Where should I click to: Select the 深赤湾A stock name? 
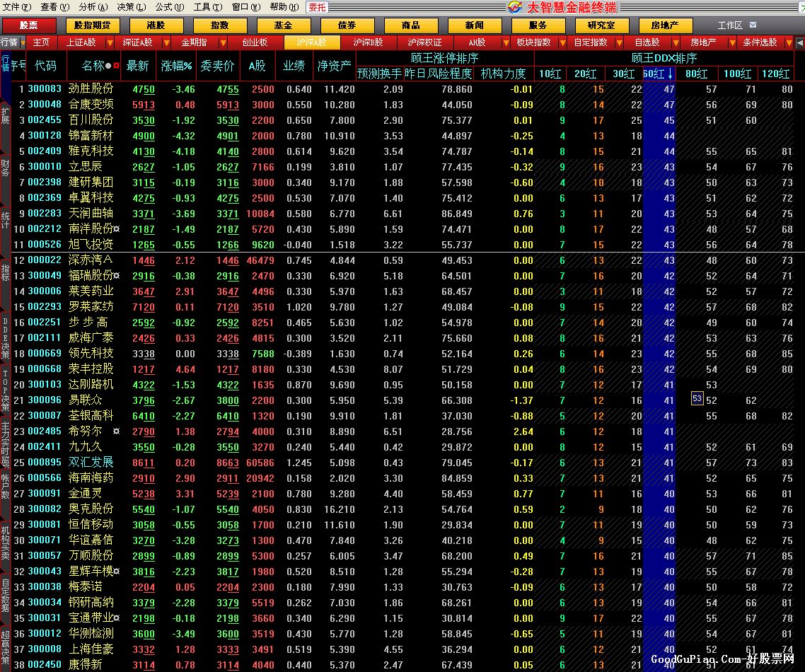(x=91, y=260)
